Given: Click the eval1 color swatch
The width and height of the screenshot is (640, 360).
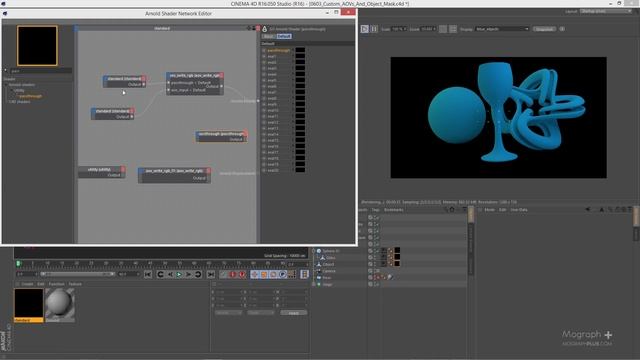Looking at the screenshot, I should 300,56.
